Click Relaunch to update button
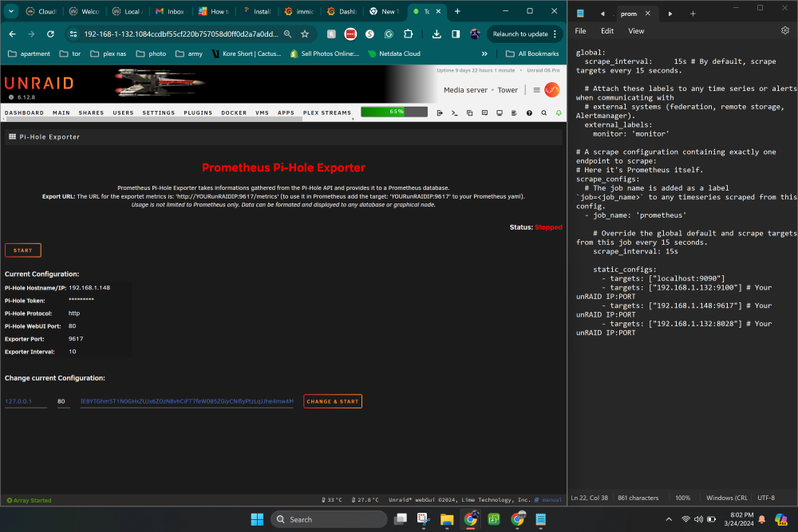 coord(519,34)
